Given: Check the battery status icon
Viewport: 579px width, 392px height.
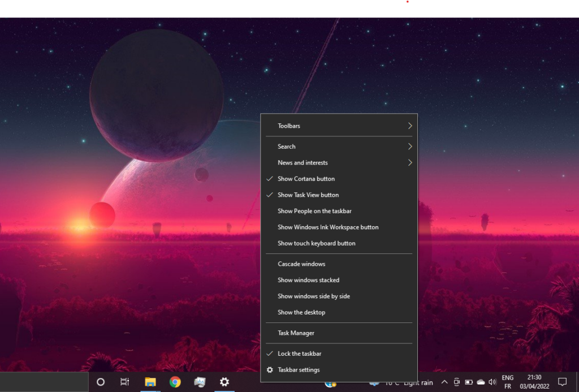Looking at the screenshot, I should pyautogui.click(x=469, y=382).
